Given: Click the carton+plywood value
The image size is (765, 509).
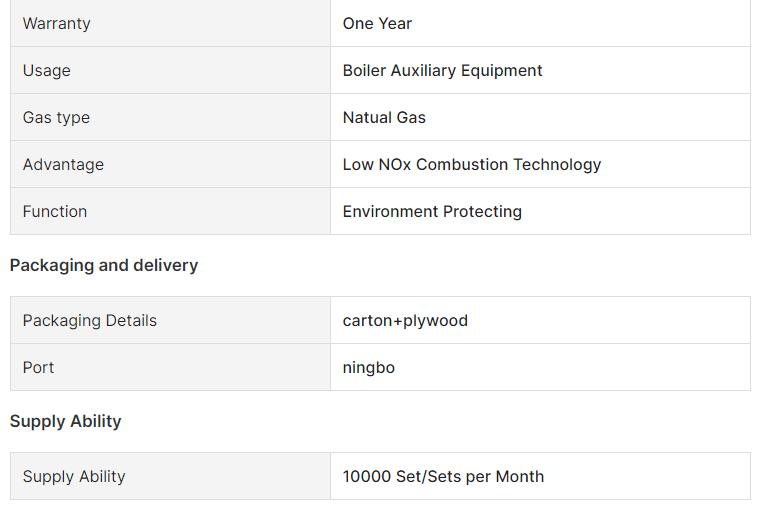Looking at the screenshot, I should click(x=405, y=320).
